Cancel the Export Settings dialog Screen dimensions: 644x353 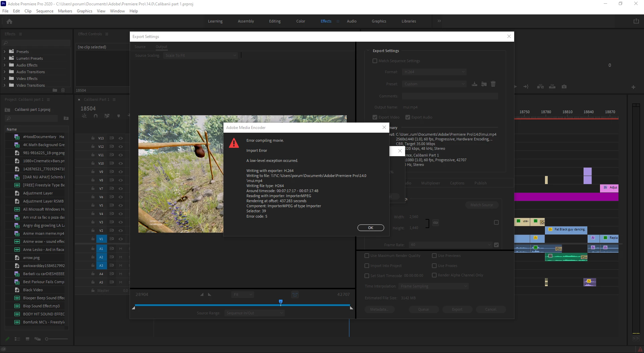pos(491,309)
